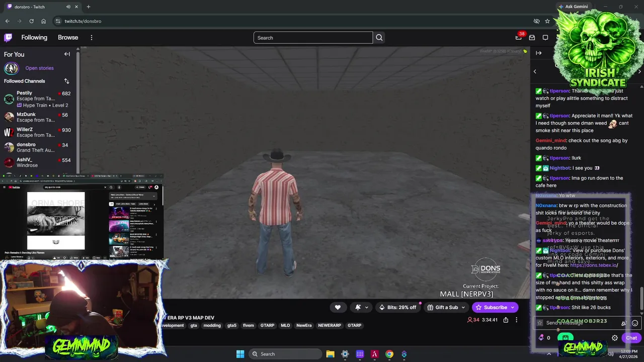Click the cheer Bits icon in chat box
644x362 pixels.
624,323
